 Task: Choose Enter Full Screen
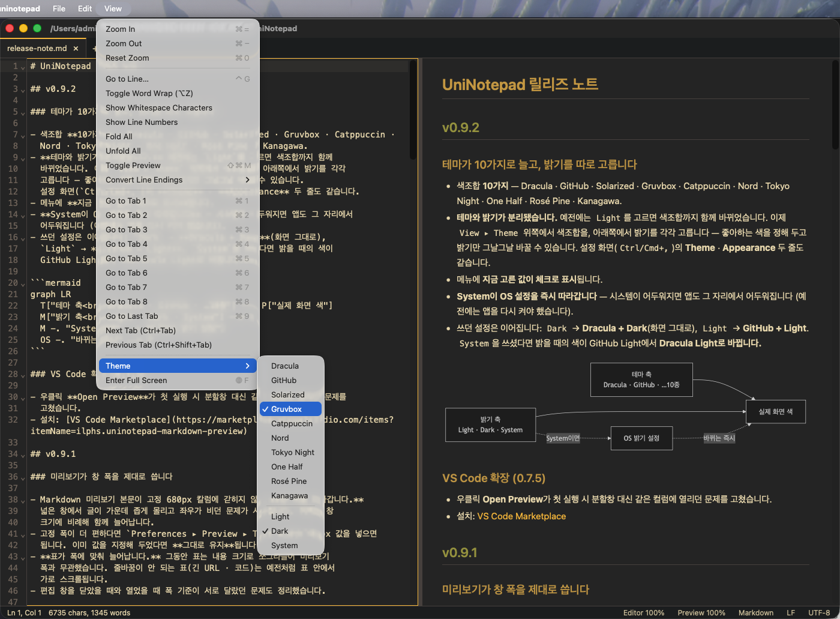pyautogui.click(x=178, y=380)
